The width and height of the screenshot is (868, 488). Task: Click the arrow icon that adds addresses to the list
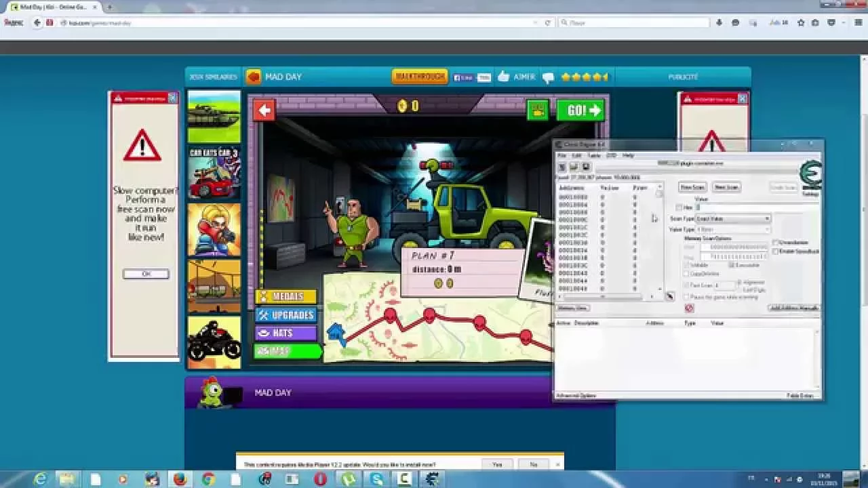pyautogui.click(x=669, y=296)
